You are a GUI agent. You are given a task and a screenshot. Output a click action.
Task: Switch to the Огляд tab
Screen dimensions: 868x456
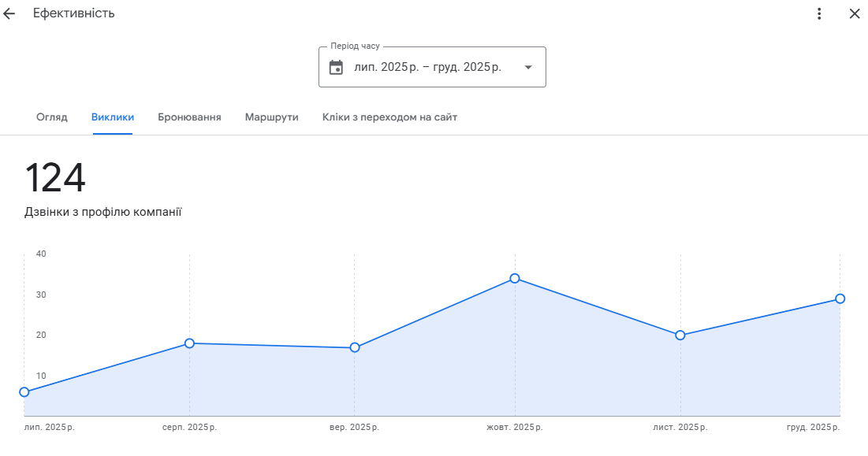[52, 117]
